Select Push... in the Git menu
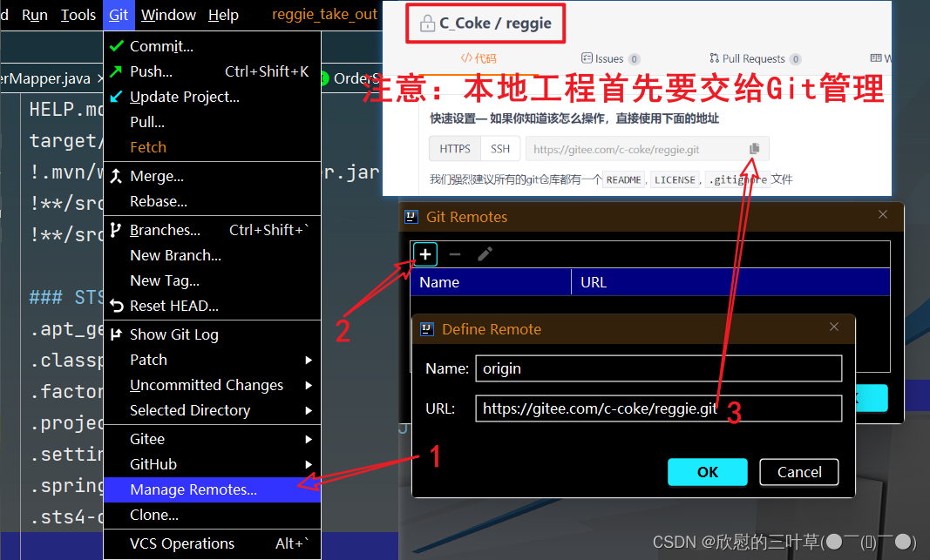Viewport: 930px width, 560px height. (213, 71)
